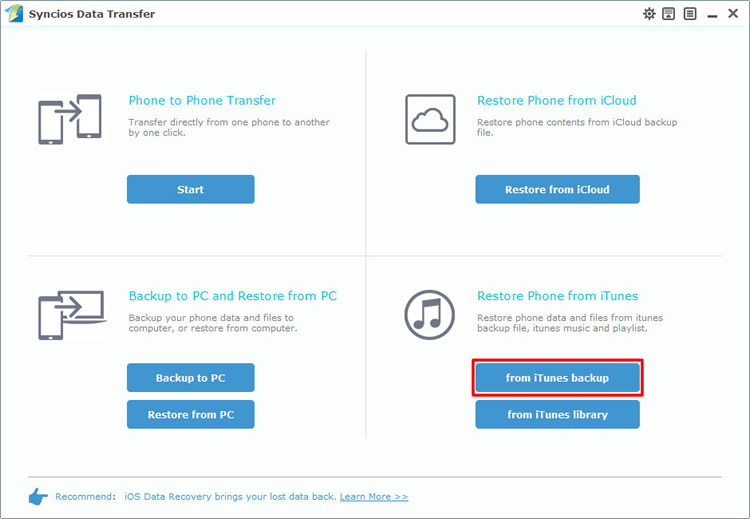
Task: Click the pointing hand Recommend icon
Action: [38, 497]
